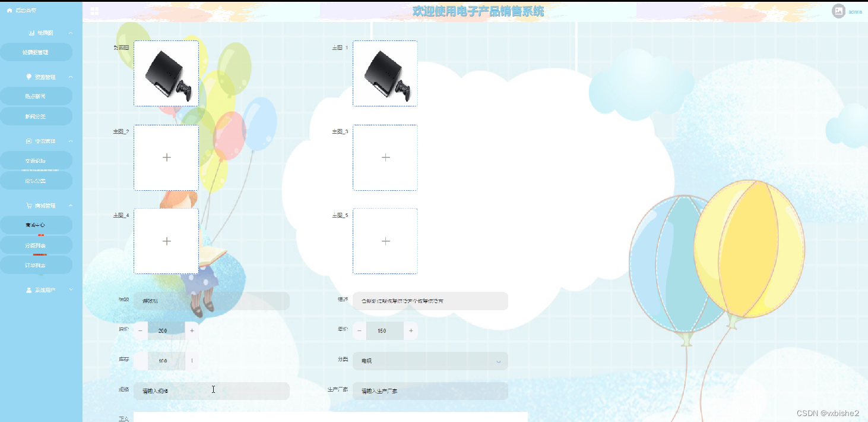Expand the 系统用户 sidebar group chevron
Viewport: 868px width, 422px height.
pyautogui.click(x=71, y=289)
